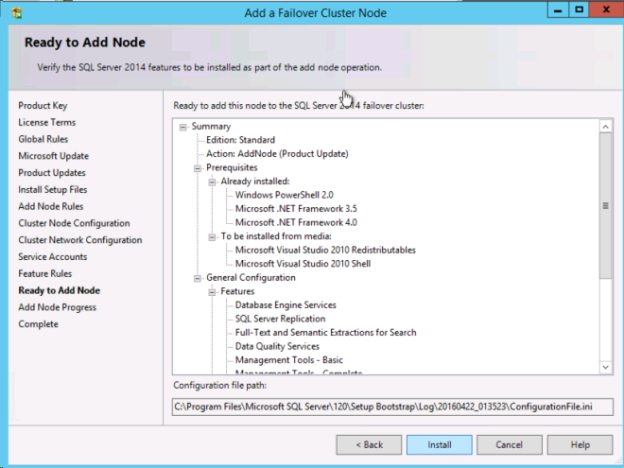Open Help for this wizard page
Viewport: 624px width, 468px height.
point(580,445)
